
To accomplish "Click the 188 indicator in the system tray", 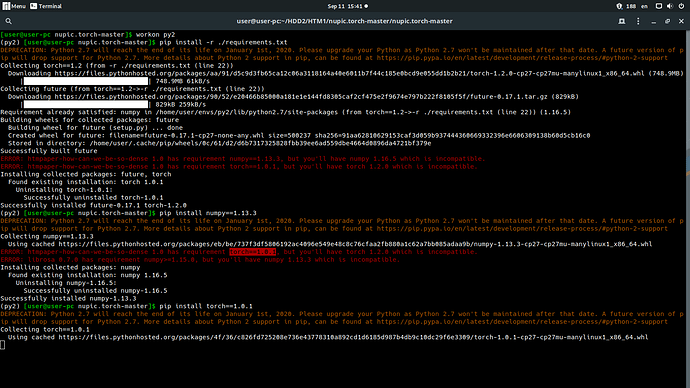I will pyautogui.click(x=631, y=6).
